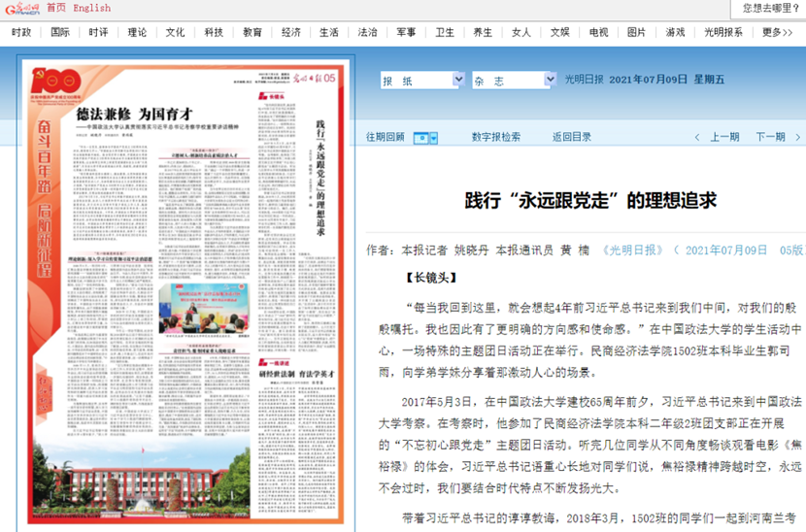Click the 光明日报 05 masthead on page image
Screen dimensions: 806x532
pos(314,78)
